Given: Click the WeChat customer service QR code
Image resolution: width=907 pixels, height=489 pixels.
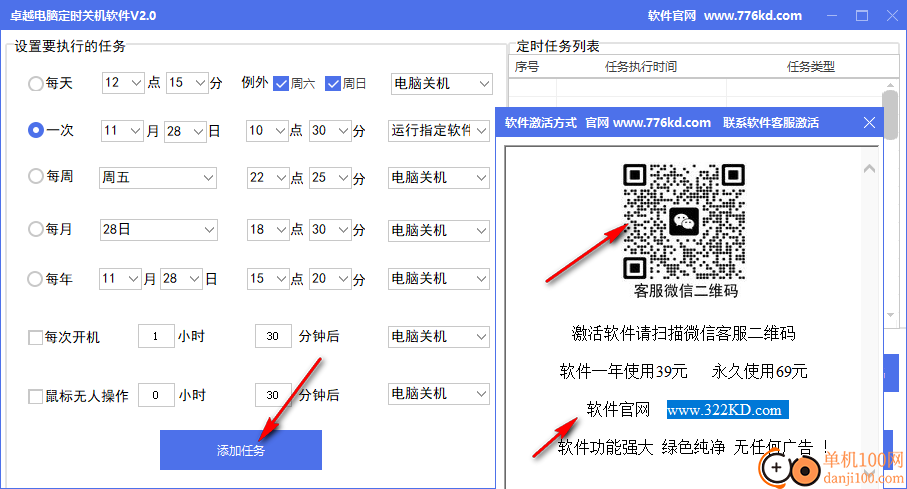Looking at the screenshot, I should click(684, 222).
